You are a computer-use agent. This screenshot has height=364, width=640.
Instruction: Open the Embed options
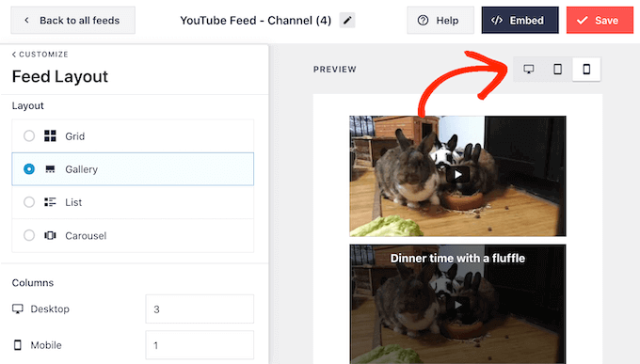520,21
